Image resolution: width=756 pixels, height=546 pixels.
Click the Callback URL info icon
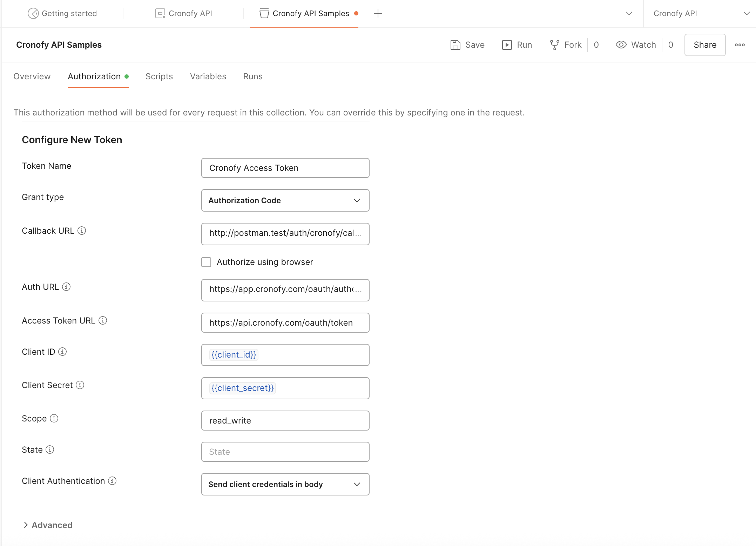coord(82,231)
